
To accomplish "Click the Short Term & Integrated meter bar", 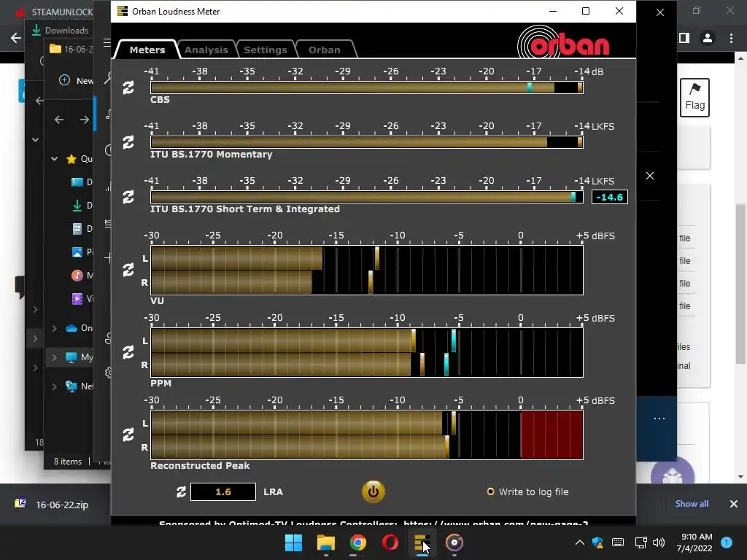I will tap(366, 197).
